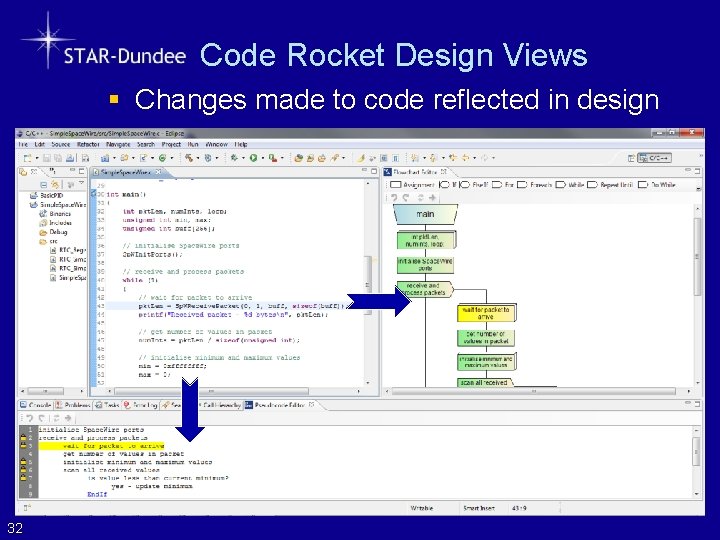Click the Open Perspective icon

pyautogui.click(x=631, y=158)
